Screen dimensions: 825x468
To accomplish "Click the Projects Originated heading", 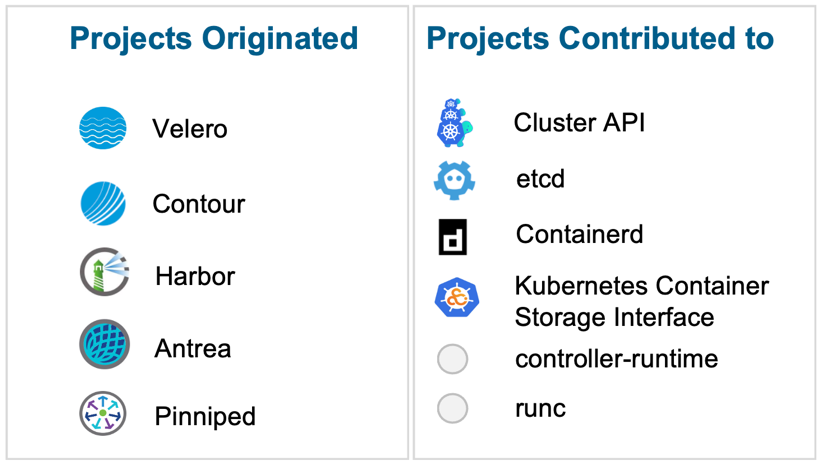I will point(214,38).
